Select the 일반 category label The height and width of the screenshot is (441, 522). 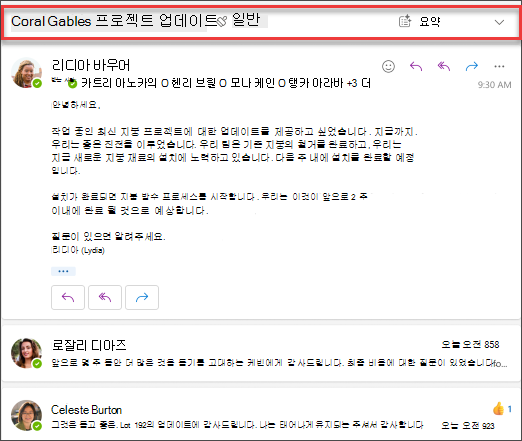[x=246, y=20]
